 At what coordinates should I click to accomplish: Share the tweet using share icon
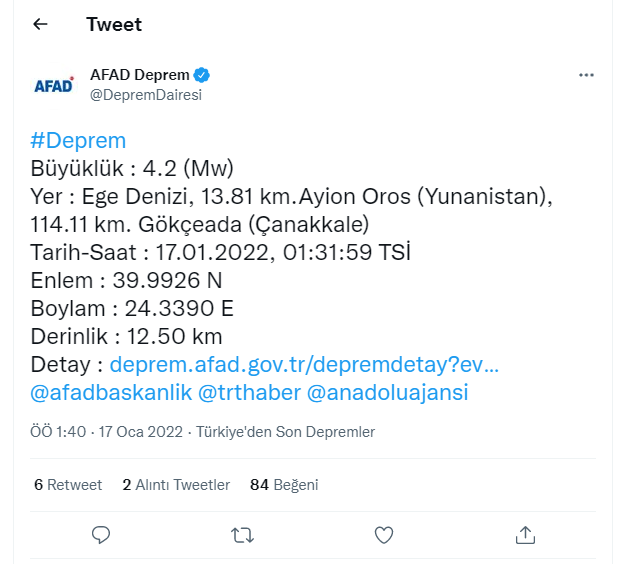click(525, 535)
